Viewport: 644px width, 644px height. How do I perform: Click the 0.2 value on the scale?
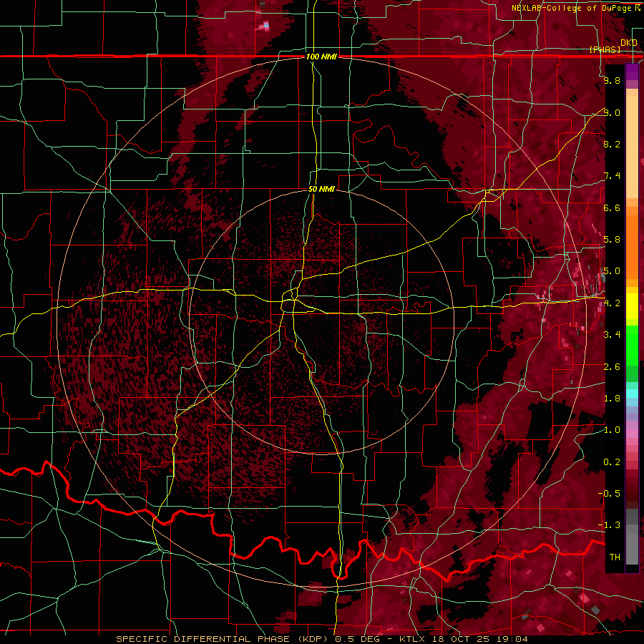[x=612, y=462]
